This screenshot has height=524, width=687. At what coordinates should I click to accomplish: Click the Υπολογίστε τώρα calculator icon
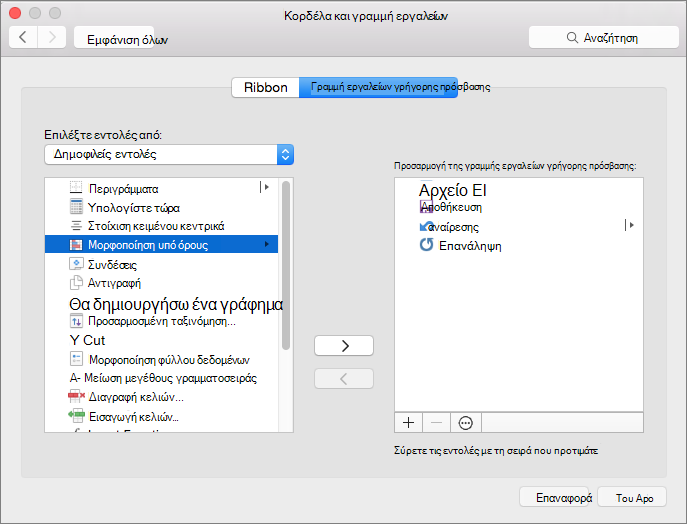[76, 206]
